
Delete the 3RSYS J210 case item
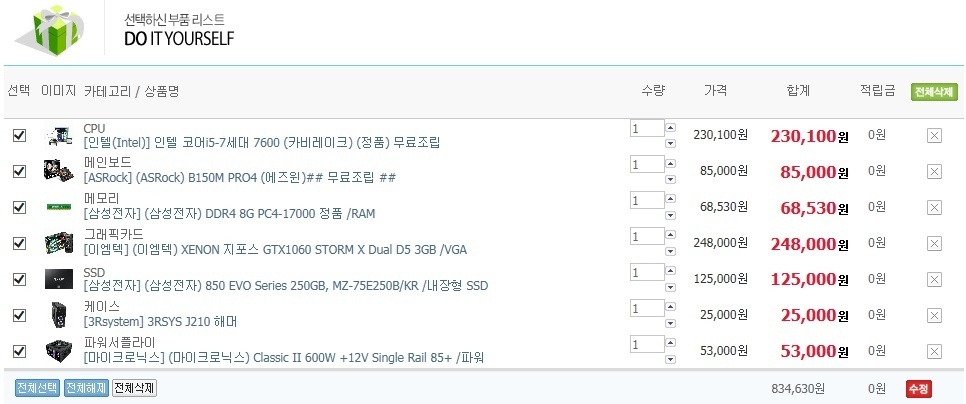[934, 316]
